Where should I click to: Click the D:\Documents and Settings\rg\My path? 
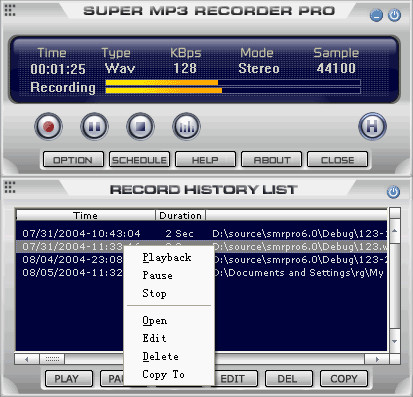(x=299, y=273)
